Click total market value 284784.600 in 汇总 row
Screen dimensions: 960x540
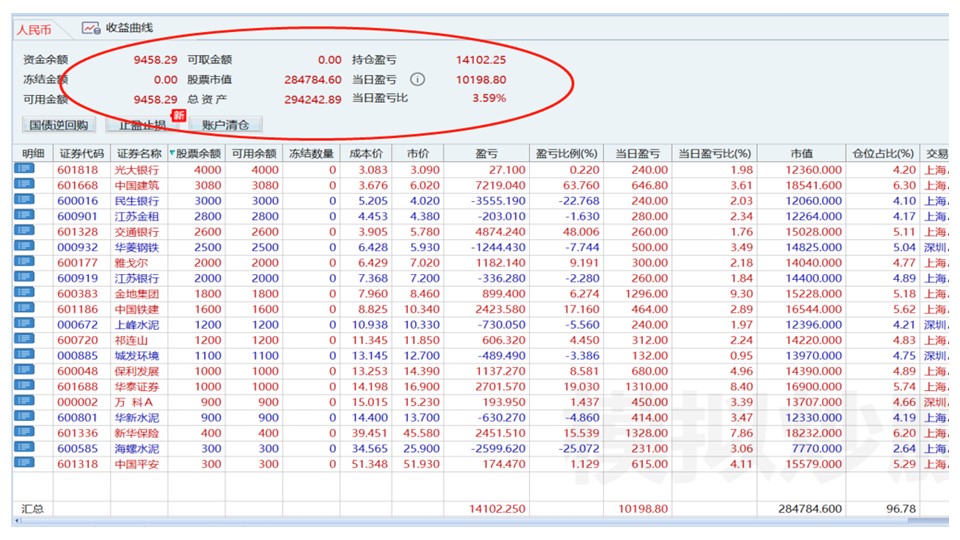coord(810,508)
